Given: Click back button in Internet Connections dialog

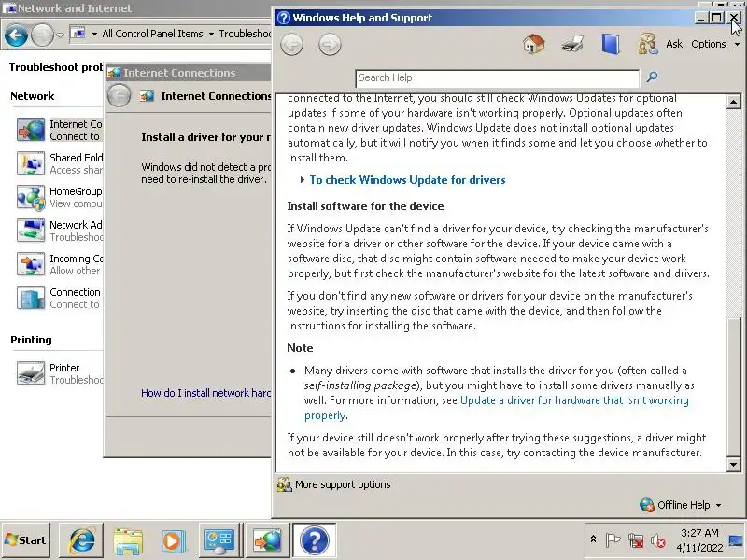Looking at the screenshot, I should pyautogui.click(x=120, y=96).
